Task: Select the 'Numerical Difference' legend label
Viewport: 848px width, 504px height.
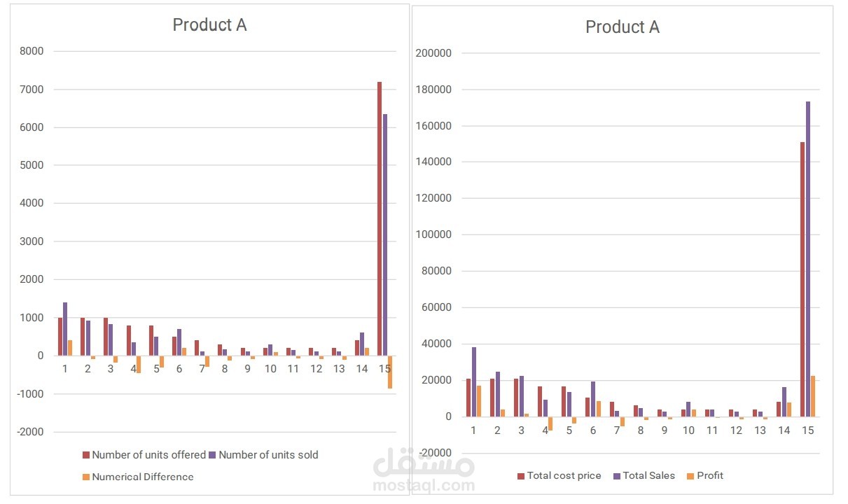Action: point(143,477)
